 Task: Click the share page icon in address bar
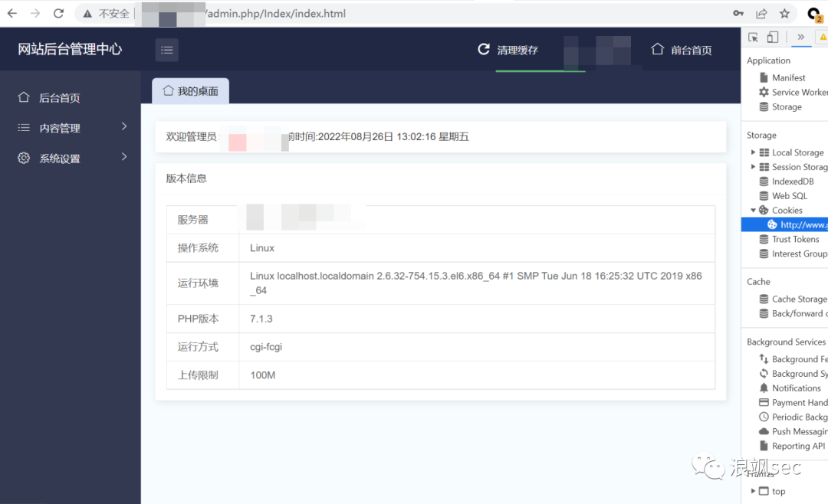tap(761, 13)
